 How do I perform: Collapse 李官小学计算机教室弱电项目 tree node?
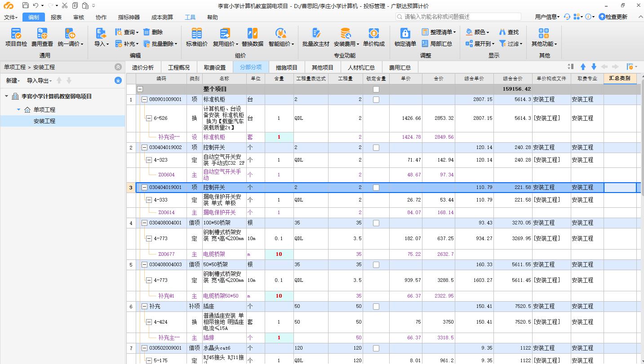click(x=6, y=96)
